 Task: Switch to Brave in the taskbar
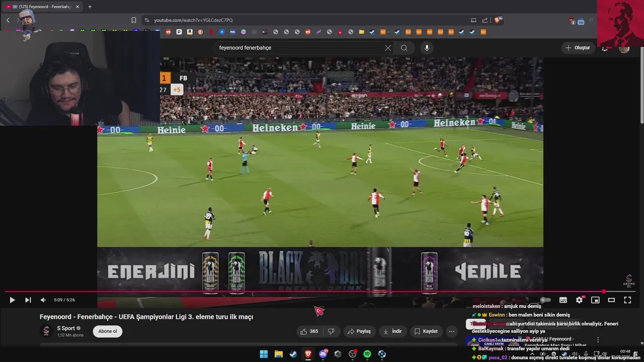[308, 354]
